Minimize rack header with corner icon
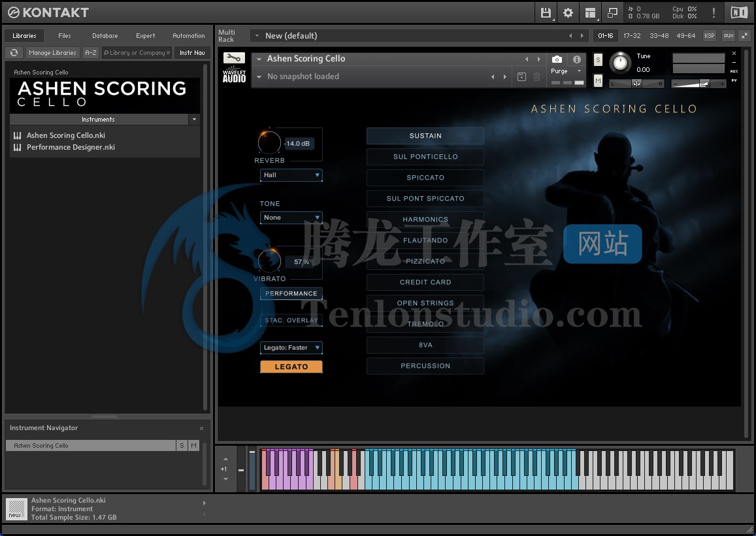Image resolution: width=756 pixels, height=536 pixels. (745, 36)
